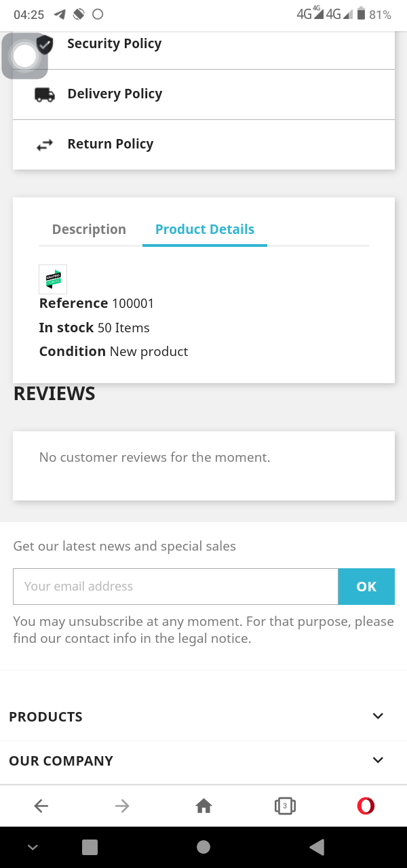Tap the browser forward arrow
This screenshot has height=868, width=407.
pyautogui.click(x=122, y=806)
